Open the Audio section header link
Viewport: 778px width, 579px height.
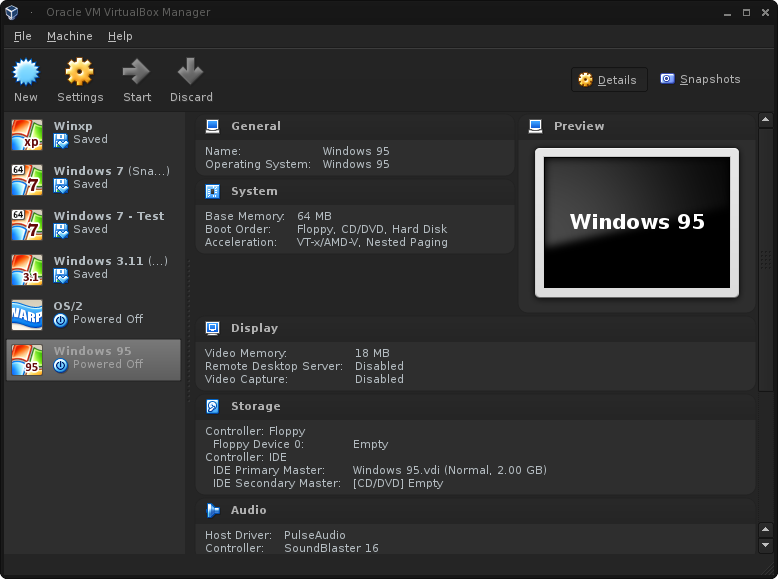249,510
